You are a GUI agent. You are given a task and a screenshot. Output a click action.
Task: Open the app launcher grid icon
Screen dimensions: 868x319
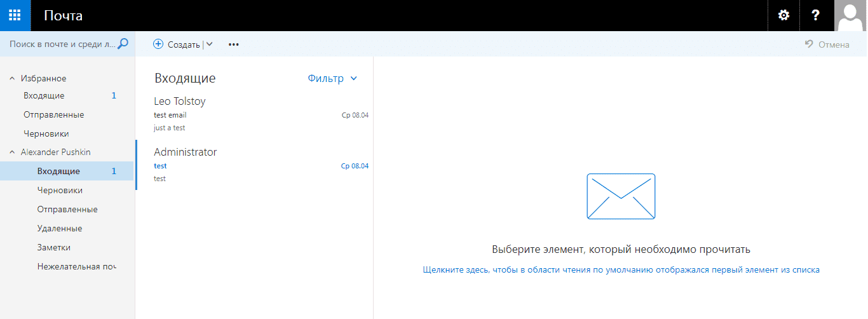(15, 15)
